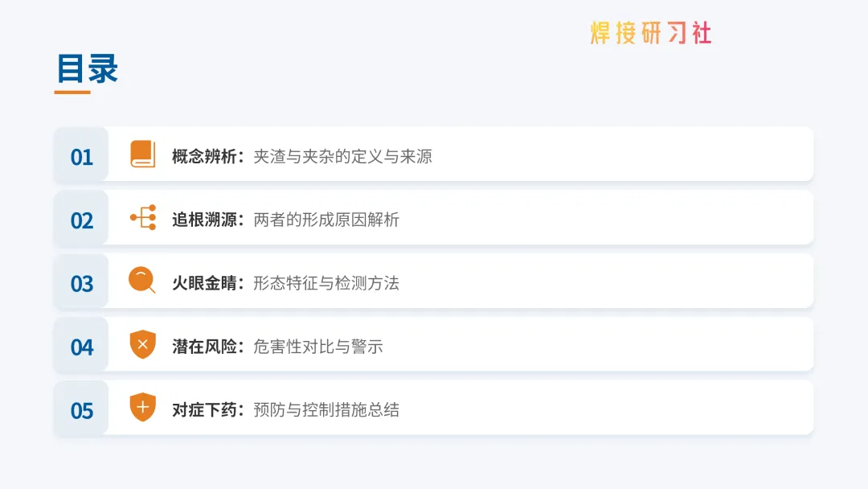This screenshot has width=868, height=489.
Task: Select the 04 number badge
Action: click(x=82, y=347)
